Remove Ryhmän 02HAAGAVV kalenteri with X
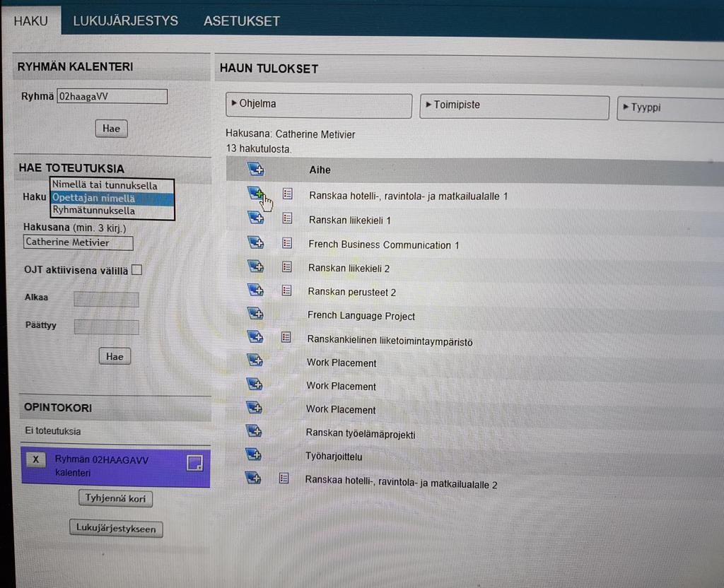The height and width of the screenshot is (588, 724). 35,459
